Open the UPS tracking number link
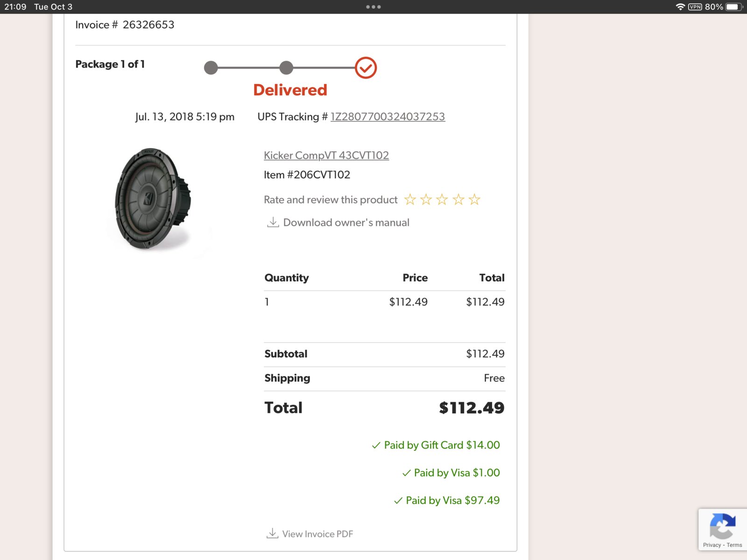The image size is (747, 560). [x=388, y=117]
